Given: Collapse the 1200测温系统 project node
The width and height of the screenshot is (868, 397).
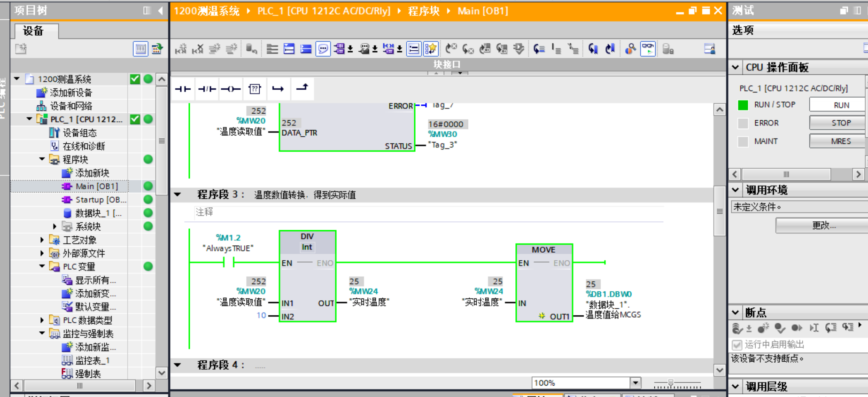Looking at the screenshot, I should [x=17, y=79].
